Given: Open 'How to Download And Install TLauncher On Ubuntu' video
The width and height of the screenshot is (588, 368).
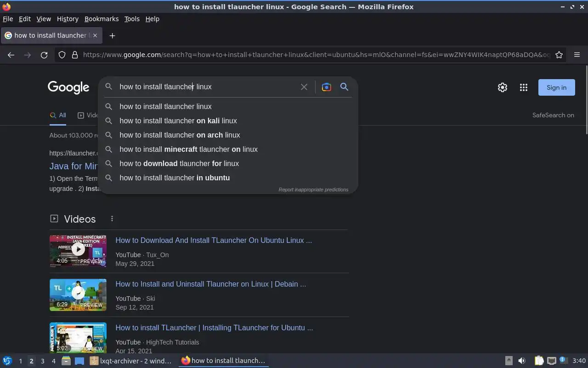Looking at the screenshot, I should tap(214, 240).
